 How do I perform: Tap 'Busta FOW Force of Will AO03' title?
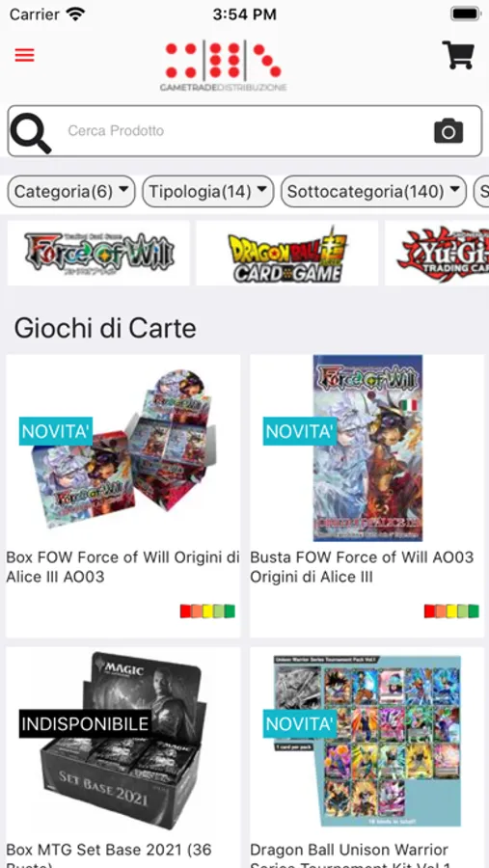[363, 567]
